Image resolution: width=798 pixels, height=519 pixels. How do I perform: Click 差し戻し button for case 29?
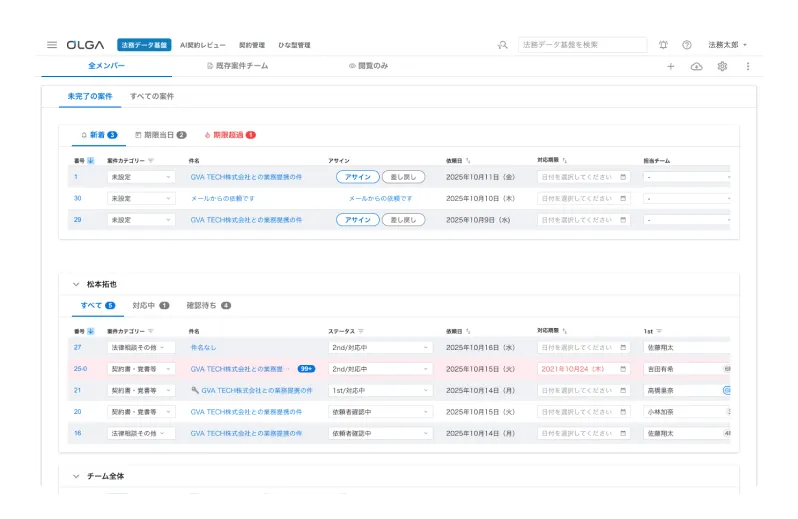coord(403,220)
